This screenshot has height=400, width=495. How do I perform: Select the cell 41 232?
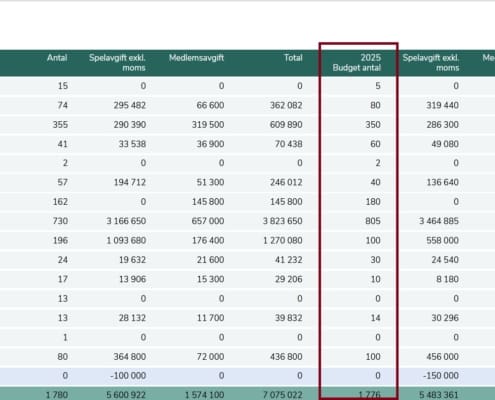pyautogui.click(x=289, y=260)
